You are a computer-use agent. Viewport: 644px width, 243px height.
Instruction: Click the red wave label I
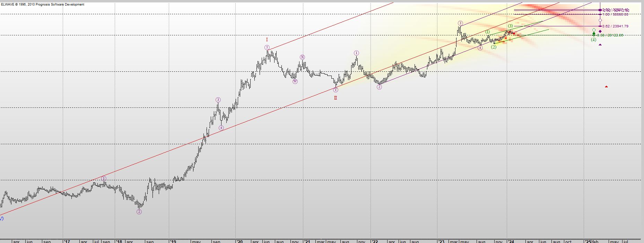coord(267,40)
